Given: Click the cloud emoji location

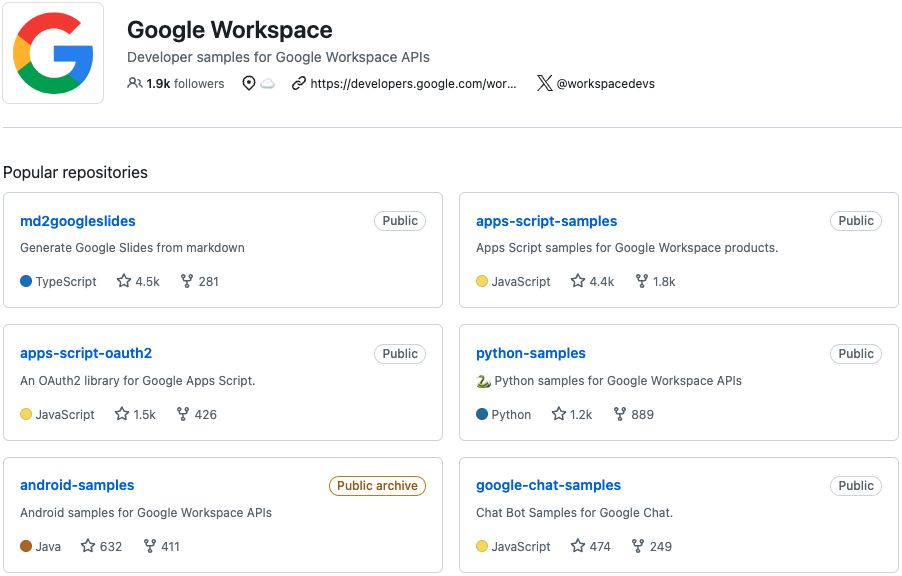Looking at the screenshot, I should pyautogui.click(x=267, y=84).
